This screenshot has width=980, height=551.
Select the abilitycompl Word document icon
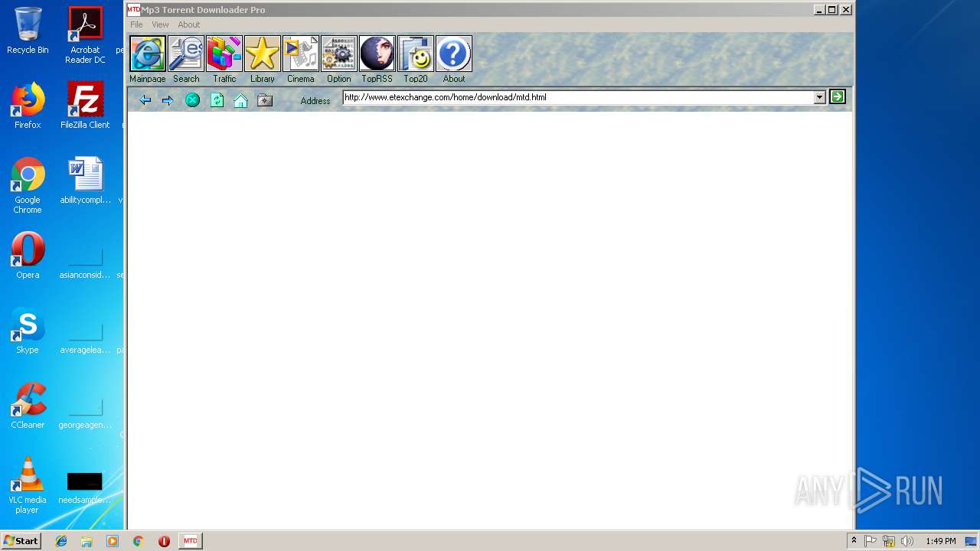tap(85, 181)
